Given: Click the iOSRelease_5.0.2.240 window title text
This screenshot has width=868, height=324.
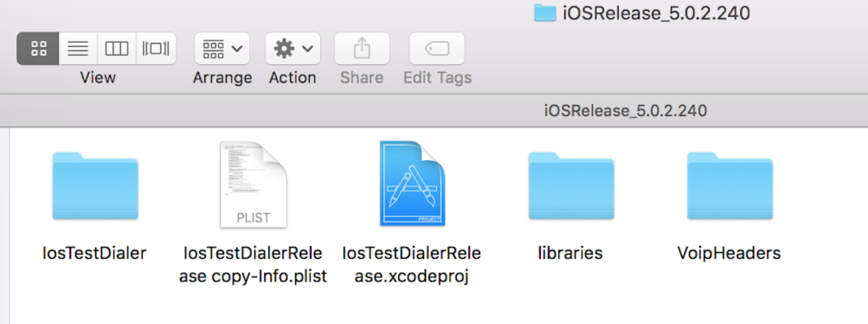Looking at the screenshot, I should (656, 13).
